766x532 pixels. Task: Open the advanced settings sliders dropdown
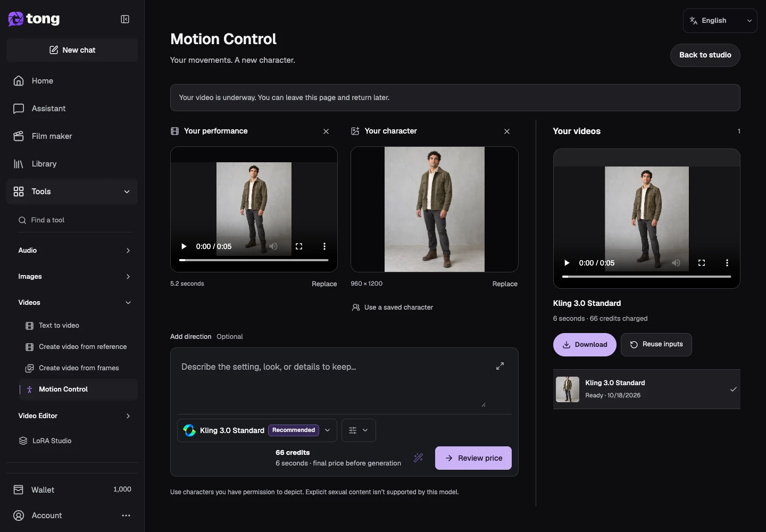click(x=359, y=430)
